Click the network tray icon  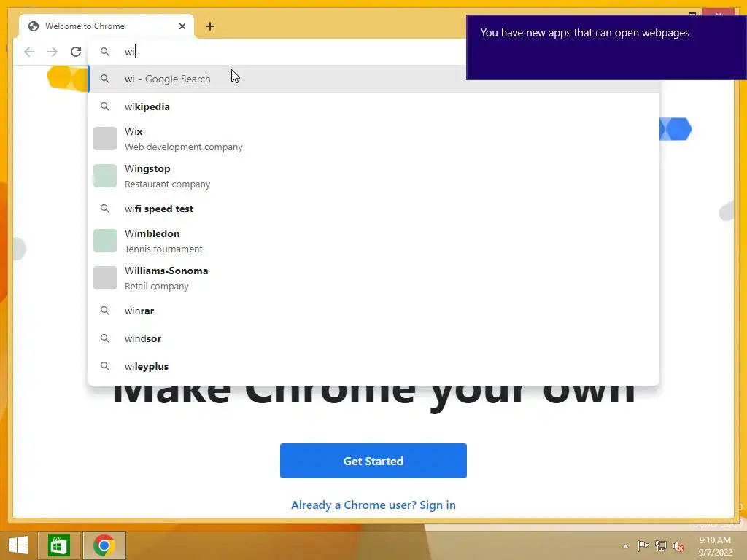pyautogui.click(x=661, y=545)
